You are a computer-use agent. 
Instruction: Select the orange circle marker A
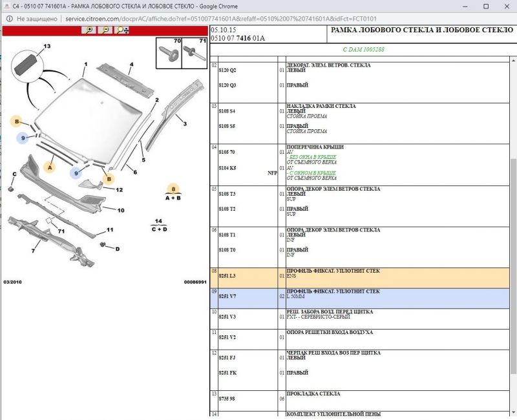[49, 166]
